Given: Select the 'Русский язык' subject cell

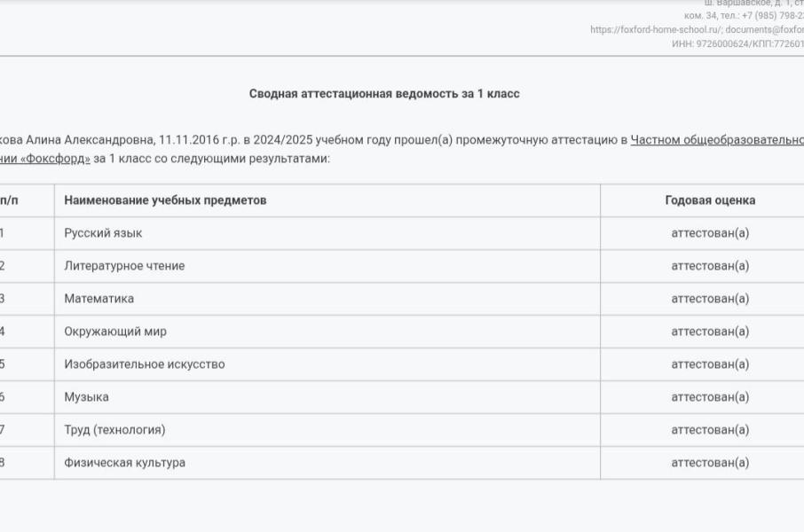Looking at the screenshot, I should click(103, 233).
